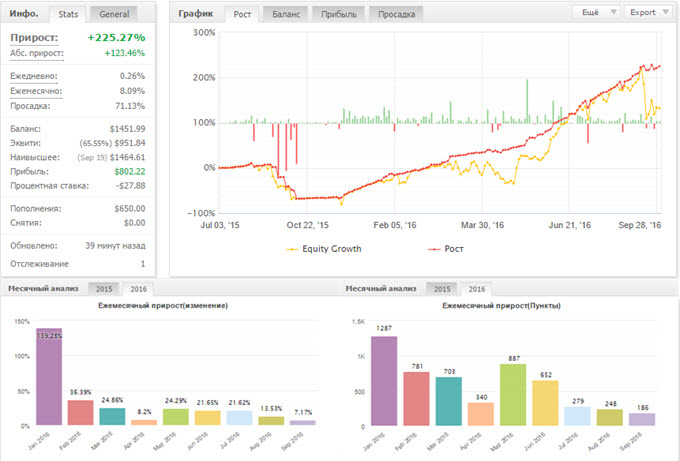Select 2015 in right monthly analysis
Image resolution: width=680 pixels, height=461 pixels.
point(442,289)
